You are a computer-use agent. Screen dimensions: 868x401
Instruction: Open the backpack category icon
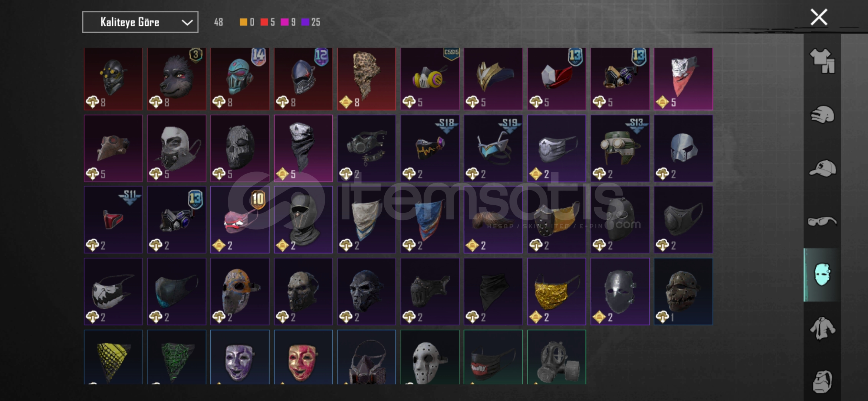(x=822, y=381)
